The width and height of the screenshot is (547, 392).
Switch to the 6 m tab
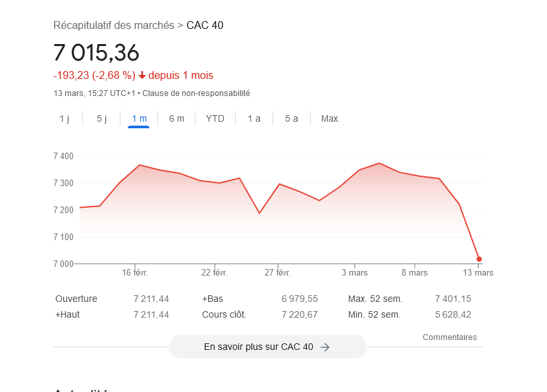176,118
